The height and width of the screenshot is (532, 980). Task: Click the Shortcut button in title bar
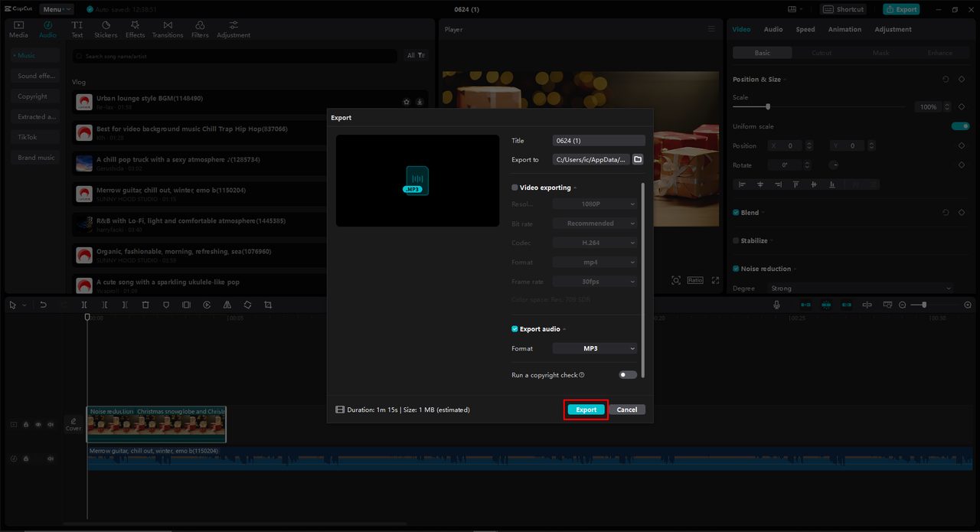[844, 9]
